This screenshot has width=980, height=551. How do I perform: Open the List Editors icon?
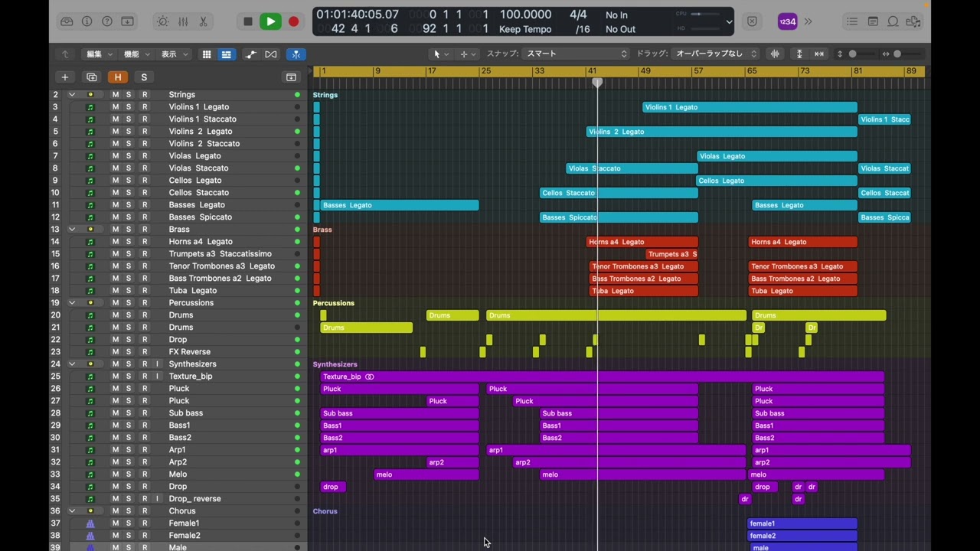point(853,21)
